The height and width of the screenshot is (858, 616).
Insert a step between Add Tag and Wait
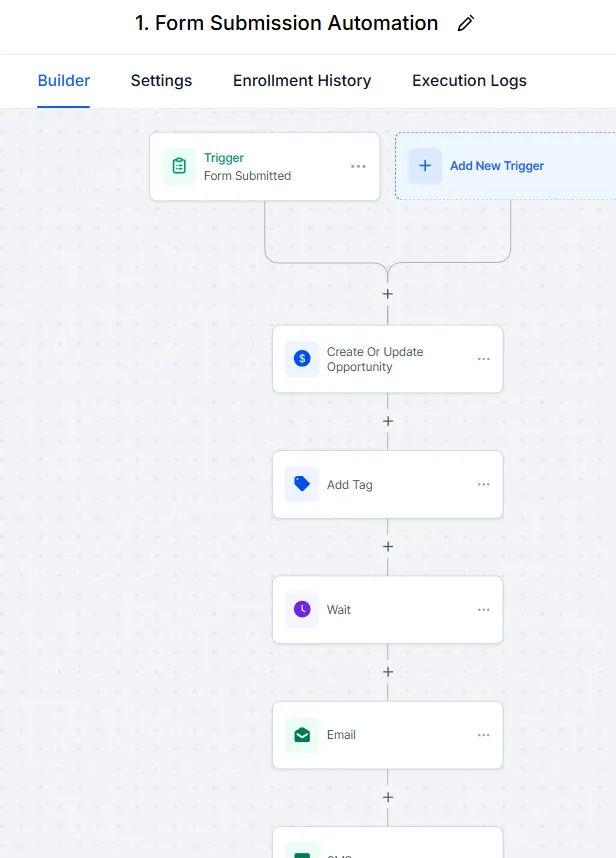click(388, 547)
